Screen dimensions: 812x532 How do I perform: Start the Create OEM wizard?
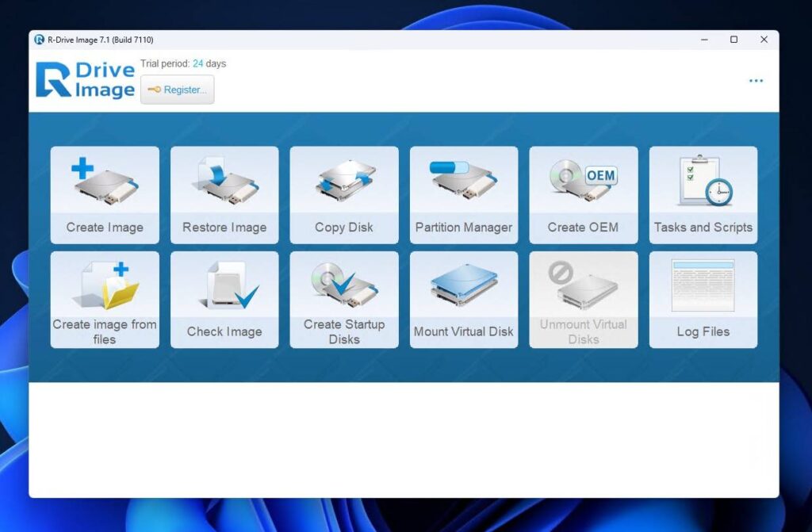click(583, 194)
